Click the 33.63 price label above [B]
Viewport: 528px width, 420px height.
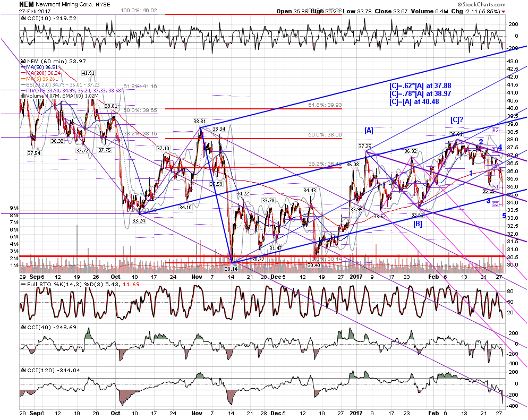(418, 215)
